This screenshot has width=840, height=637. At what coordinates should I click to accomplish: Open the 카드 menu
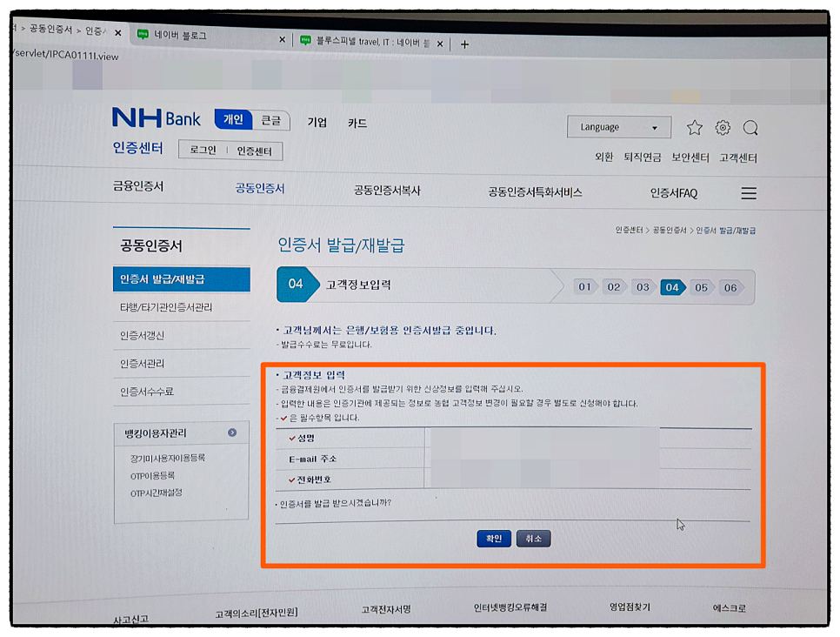click(357, 124)
